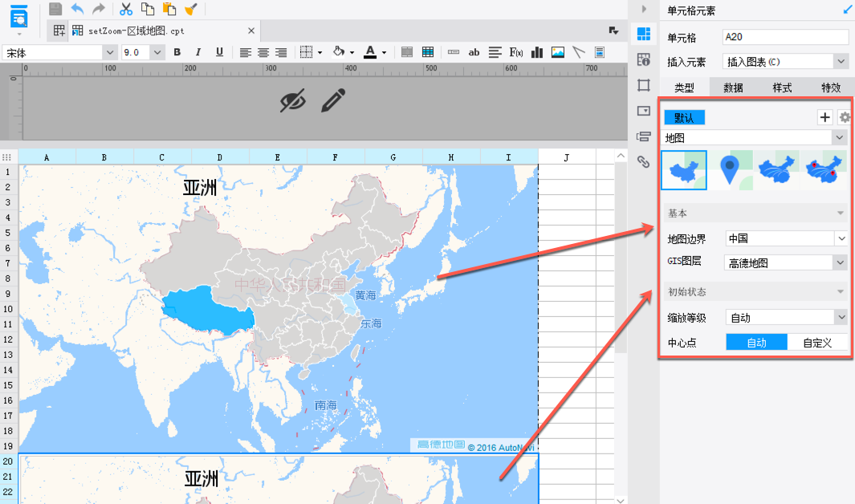Click the cut scissors icon
This screenshot has height=504, width=855.
[126, 9]
